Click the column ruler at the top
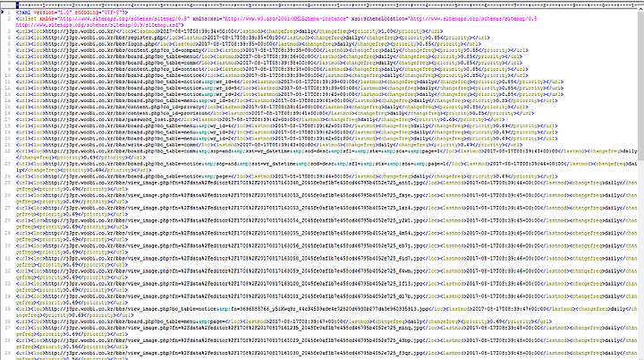Image resolution: width=644 pixels, height=360 pixels. pos(326,5)
